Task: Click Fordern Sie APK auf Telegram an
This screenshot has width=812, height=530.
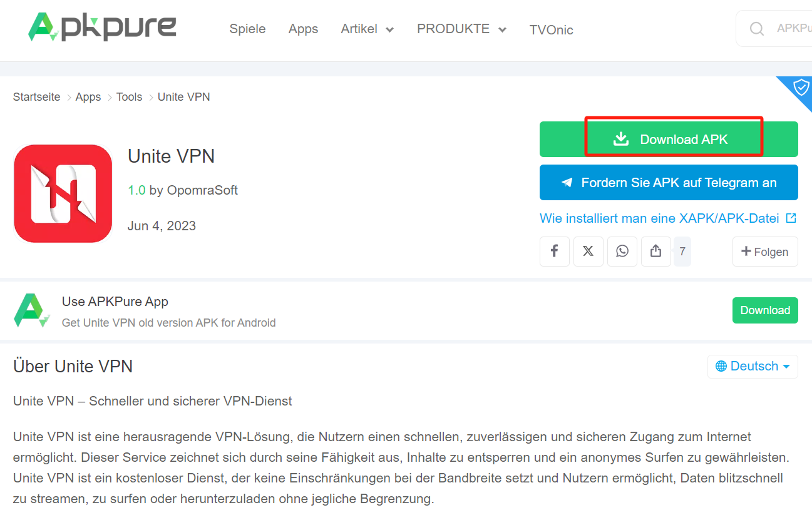Action: pyautogui.click(x=669, y=182)
